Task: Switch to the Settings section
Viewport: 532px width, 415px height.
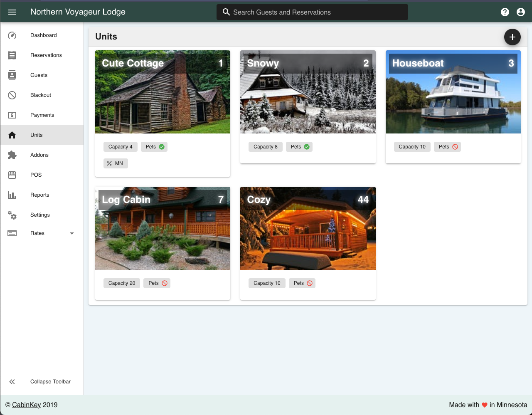Action: tap(12, 215)
